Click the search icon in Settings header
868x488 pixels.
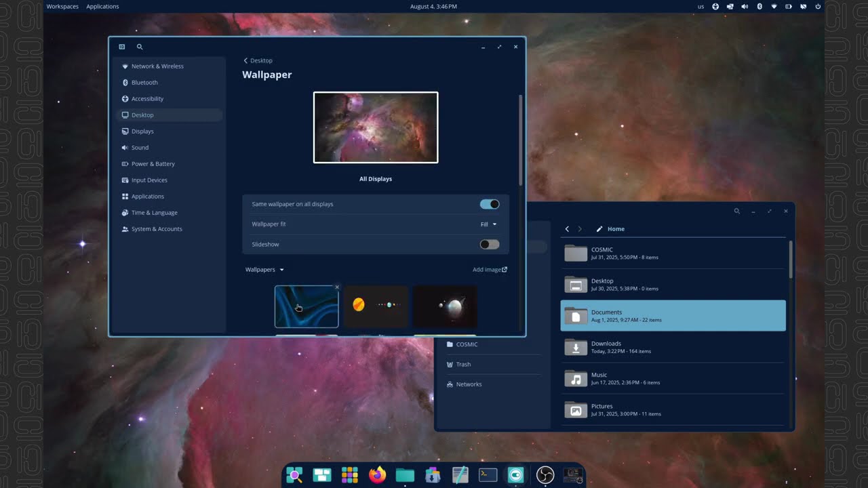click(140, 47)
